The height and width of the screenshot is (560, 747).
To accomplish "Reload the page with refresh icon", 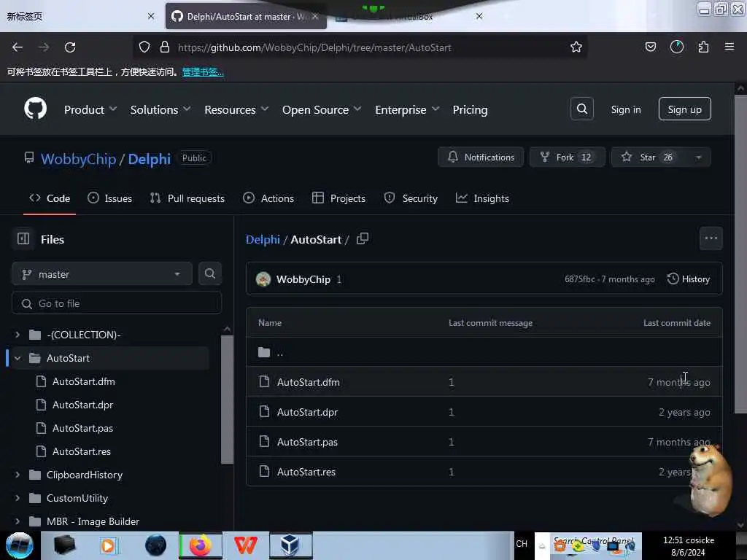I will 70,47.
